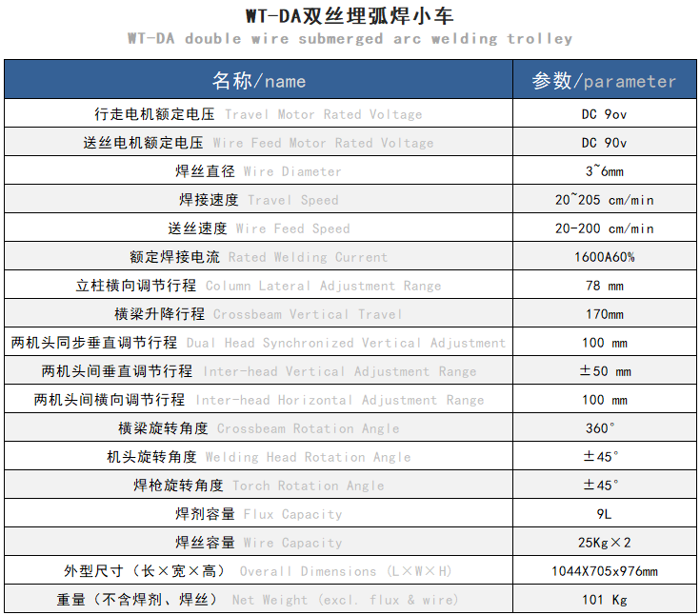Click the title WT-DA双丝埋弧焊小车

click(x=350, y=16)
